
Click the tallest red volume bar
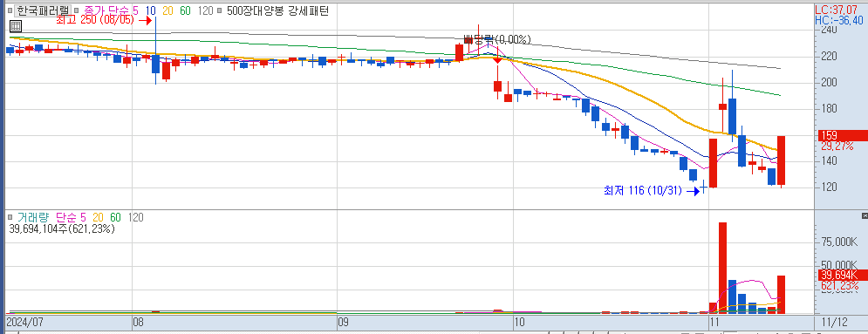722,269
